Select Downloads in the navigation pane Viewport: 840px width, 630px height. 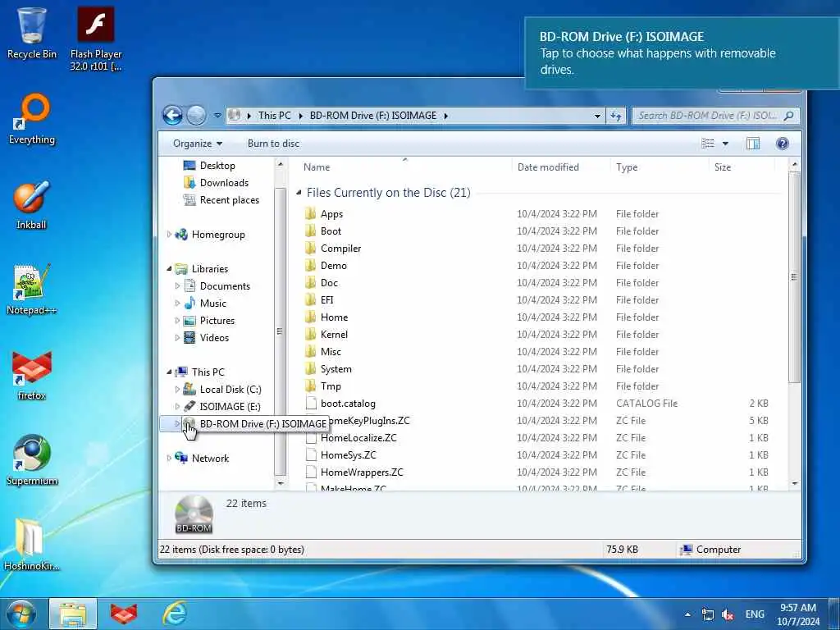pyautogui.click(x=223, y=183)
